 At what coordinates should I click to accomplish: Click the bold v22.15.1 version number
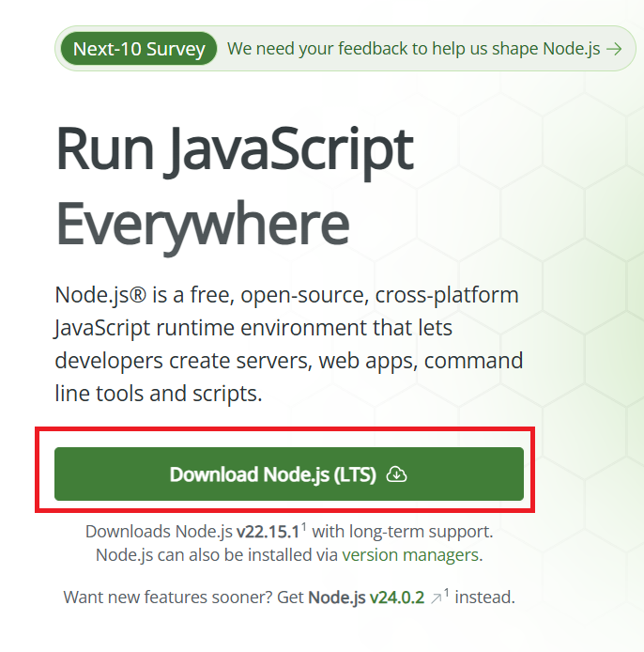tap(268, 531)
